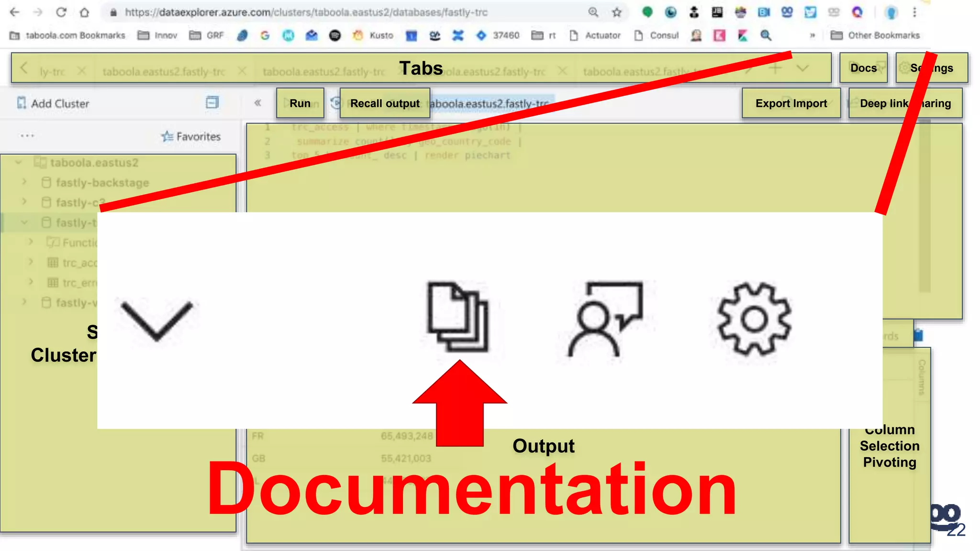
Task: Show hidden bookmarks with the » chevron
Action: (812, 35)
